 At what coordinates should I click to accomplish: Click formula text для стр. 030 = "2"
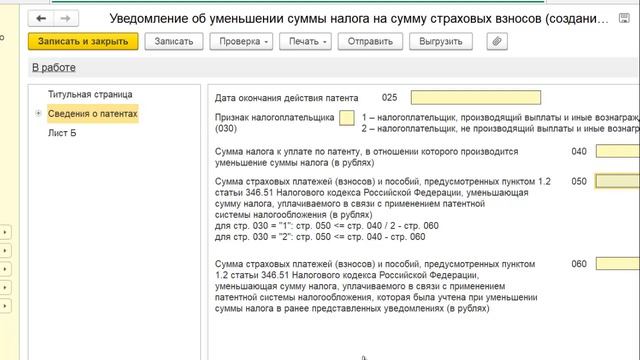coord(320,237)
